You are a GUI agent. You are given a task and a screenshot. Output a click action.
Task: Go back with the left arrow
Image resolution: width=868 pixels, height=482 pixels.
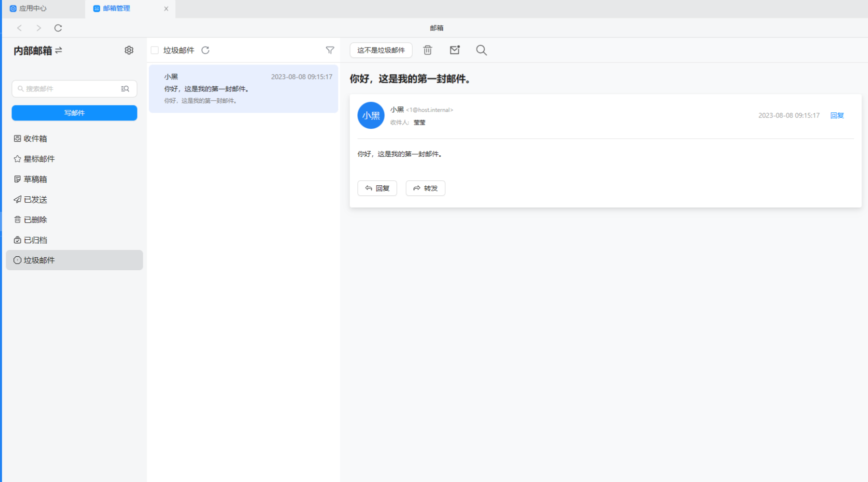pyautogui.click(x=19, y=28)
